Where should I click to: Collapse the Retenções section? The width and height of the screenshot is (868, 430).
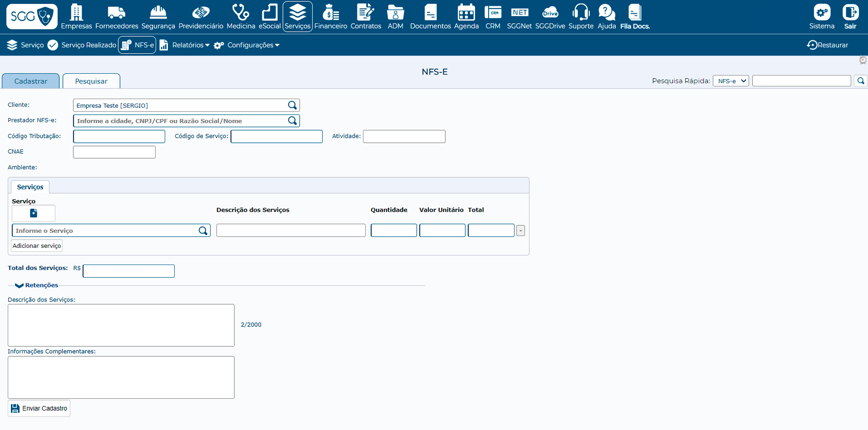click(x=19, y=285)
